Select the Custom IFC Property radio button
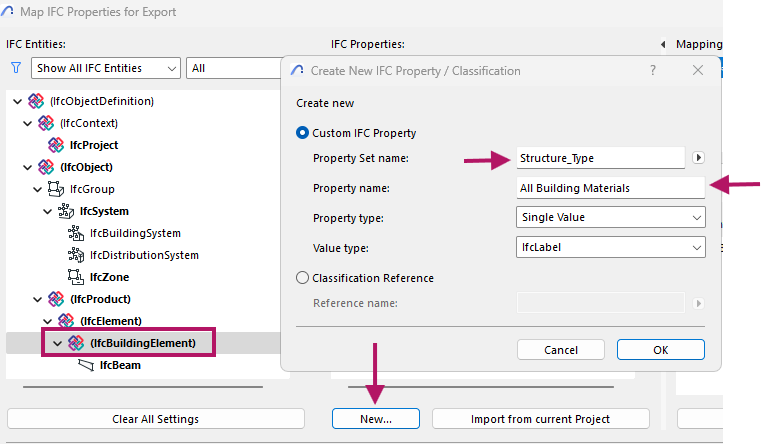This screenshot has width=761, height=444. tap(303, 133)
